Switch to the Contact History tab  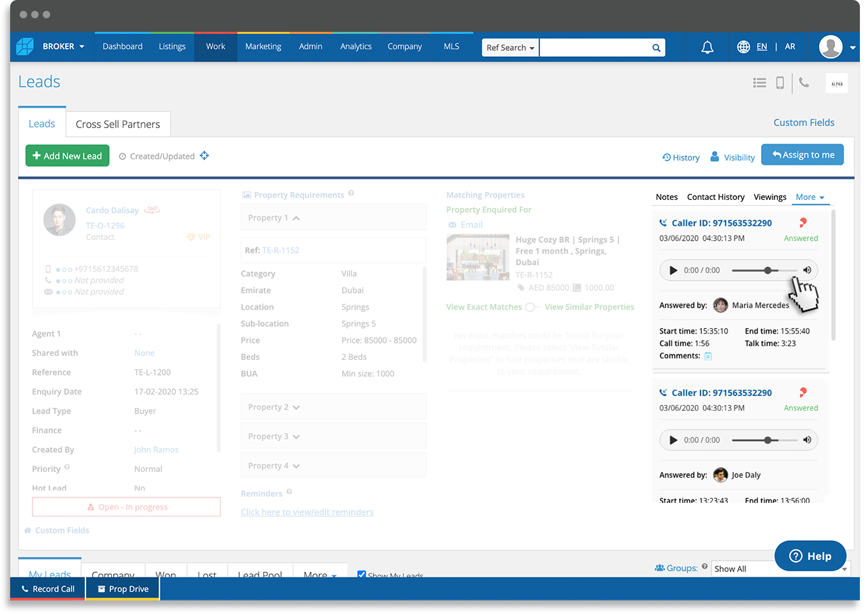716,197
